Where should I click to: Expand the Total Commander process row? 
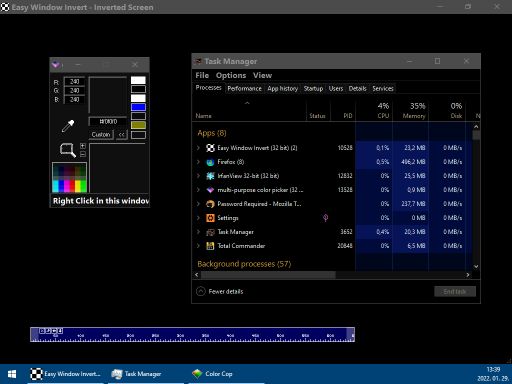click(198, 246)
